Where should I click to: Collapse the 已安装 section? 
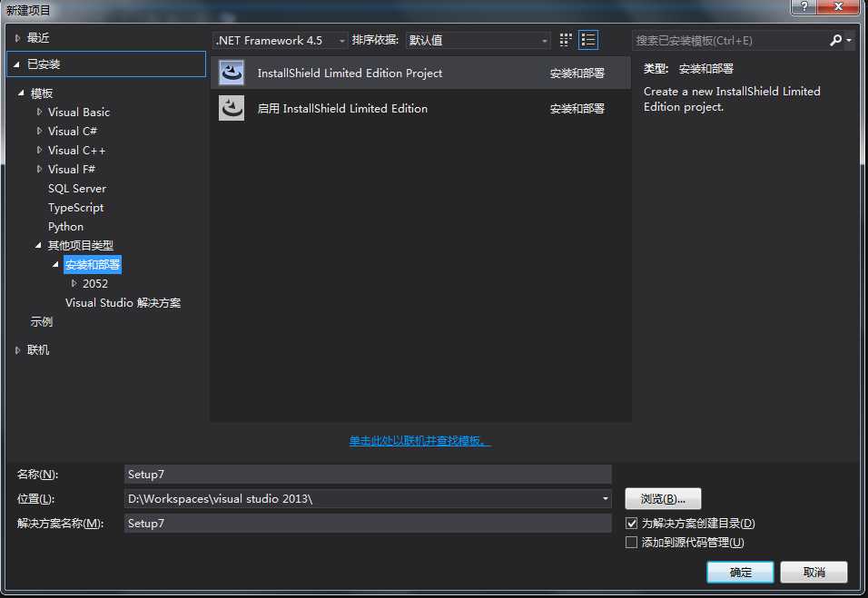pos(16,64)
